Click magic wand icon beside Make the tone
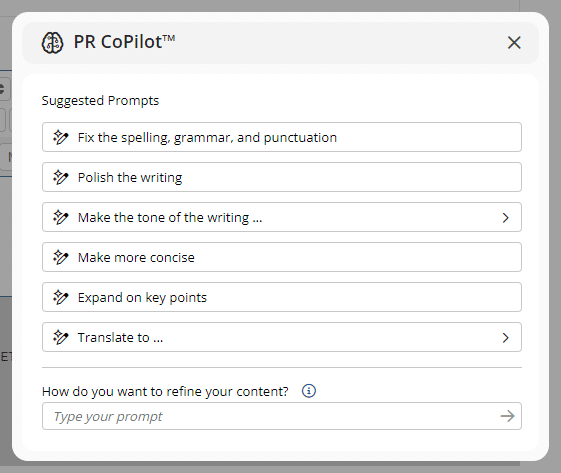 (x=60, y=218)
